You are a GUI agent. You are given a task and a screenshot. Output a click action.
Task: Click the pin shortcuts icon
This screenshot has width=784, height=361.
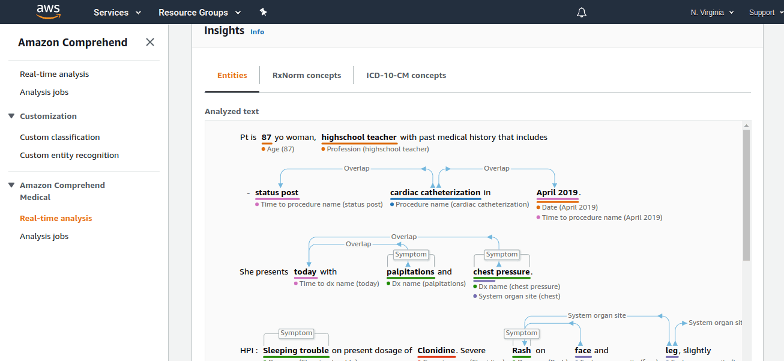coord(263,12)
